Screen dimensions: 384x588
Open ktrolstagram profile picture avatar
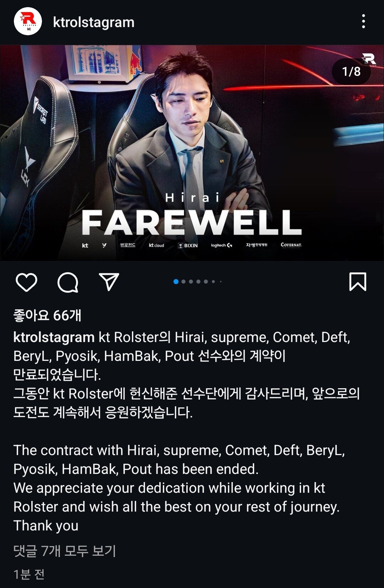(x=28, y=22)
